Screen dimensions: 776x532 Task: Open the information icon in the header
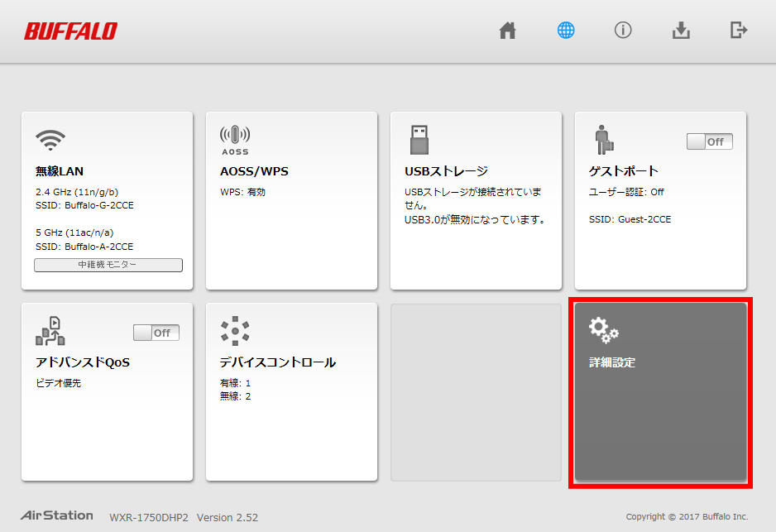623,30
